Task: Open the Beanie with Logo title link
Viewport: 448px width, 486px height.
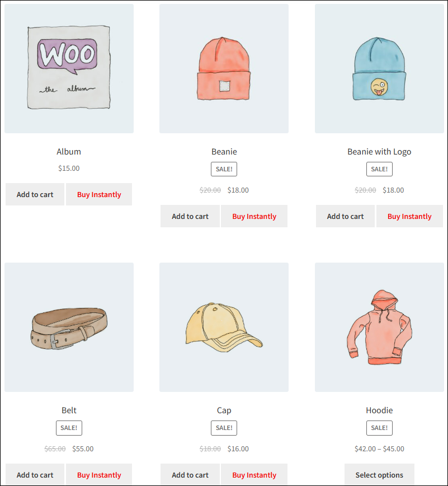Action: tap(379, 152)
